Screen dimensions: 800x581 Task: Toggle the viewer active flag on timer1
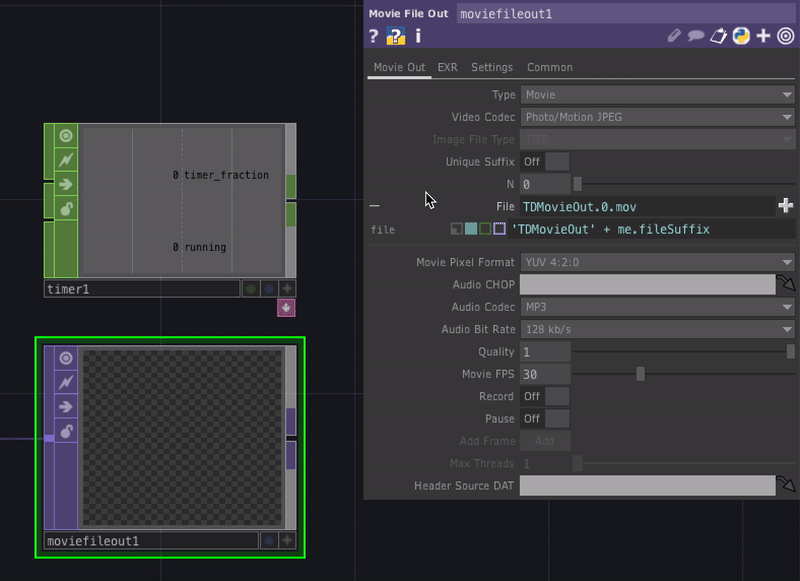click(66, 136)
